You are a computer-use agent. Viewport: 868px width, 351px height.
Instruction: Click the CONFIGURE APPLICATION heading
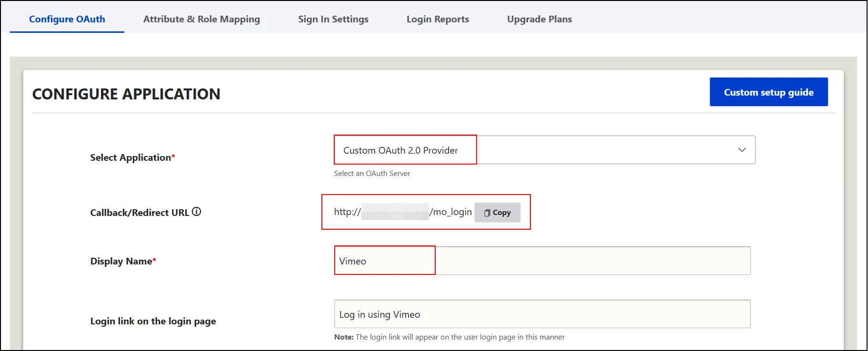pos(126,94)
